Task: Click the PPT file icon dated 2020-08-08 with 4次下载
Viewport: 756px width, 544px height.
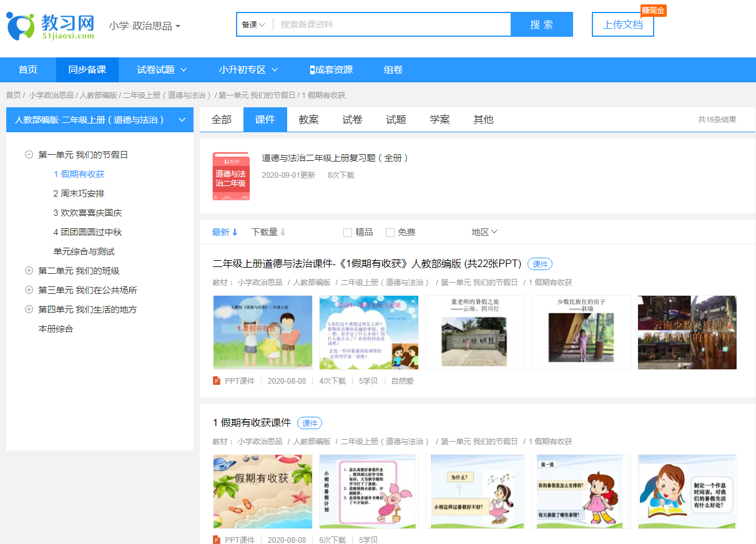Action: click(x=217, y=381)
